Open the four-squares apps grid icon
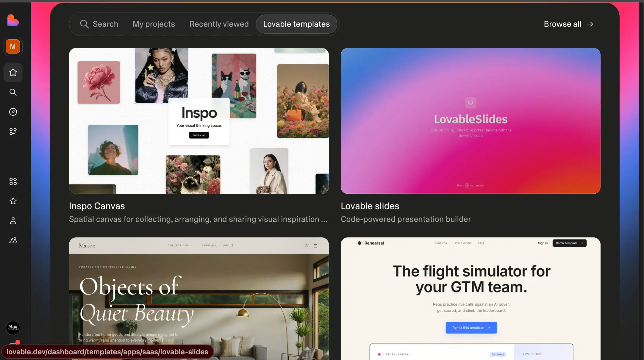This screenshot has height=360, width=644. [x=13, y=181]
